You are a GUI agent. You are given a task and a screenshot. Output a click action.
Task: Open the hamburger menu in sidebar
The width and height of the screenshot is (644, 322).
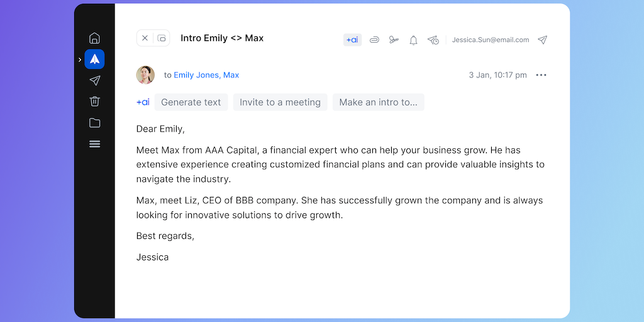pos(94,144)
